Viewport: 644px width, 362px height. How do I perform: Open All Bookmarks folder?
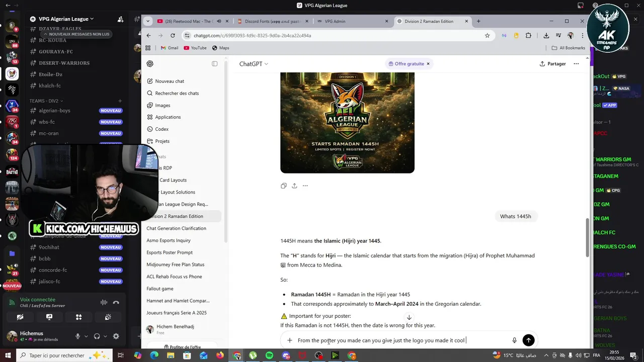point(569,48)
